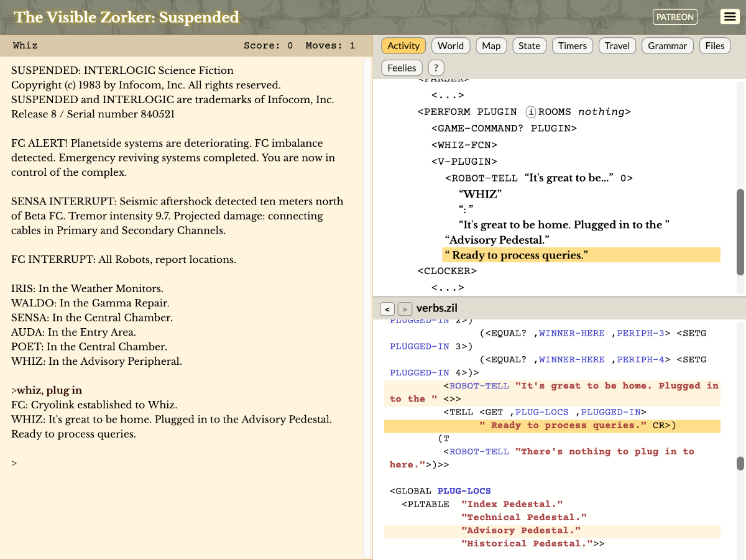Image resolution: width=746 pixels, height=560 pixels.
Task: Switch to the Activity tab
Action: [403, 45]
